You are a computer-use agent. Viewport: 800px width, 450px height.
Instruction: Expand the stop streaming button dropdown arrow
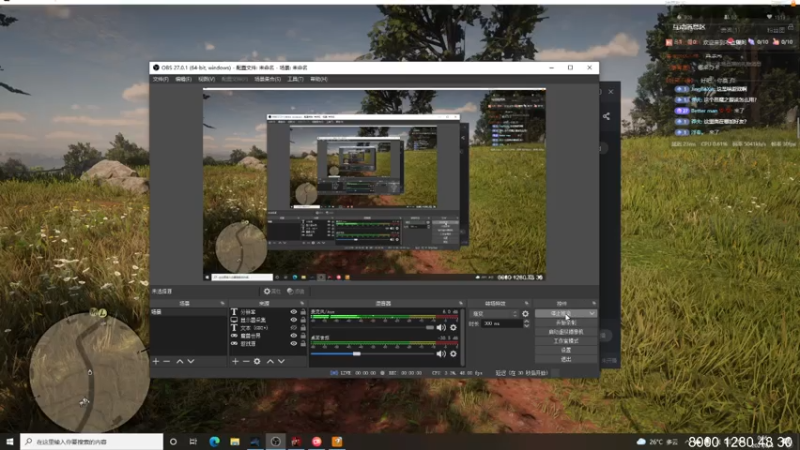click(591, 313)
